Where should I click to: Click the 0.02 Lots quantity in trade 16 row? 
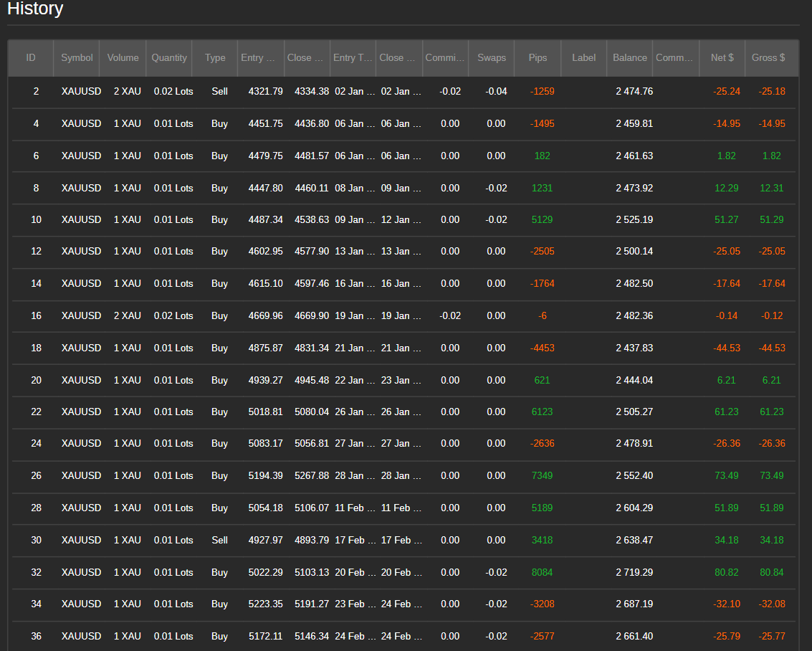tap(173, 315)
